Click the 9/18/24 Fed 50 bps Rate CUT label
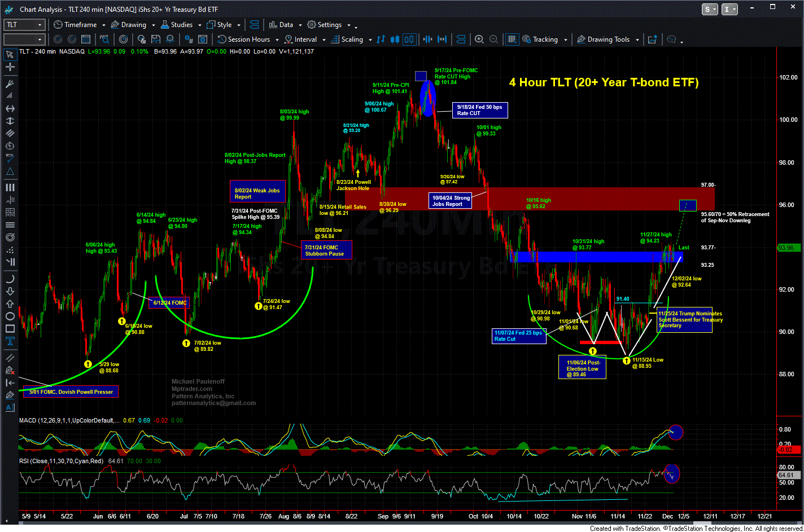 [480, 110]
